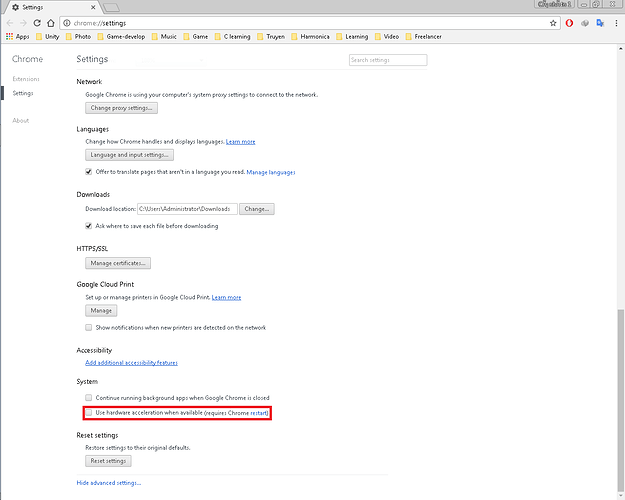This screenshot has height=500, width=625.
Task: Open the Photo bookmark folder
Action: (79, 37)
